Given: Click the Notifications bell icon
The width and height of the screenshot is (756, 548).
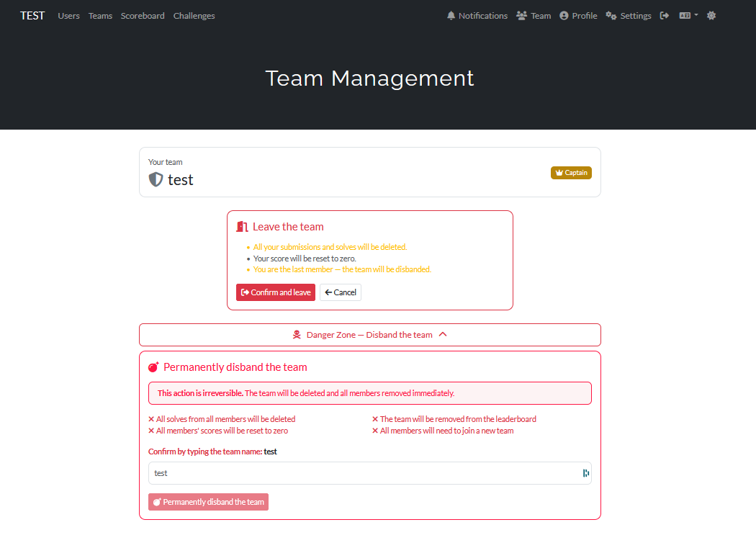Looking at the screenshot, I should 451,16.
